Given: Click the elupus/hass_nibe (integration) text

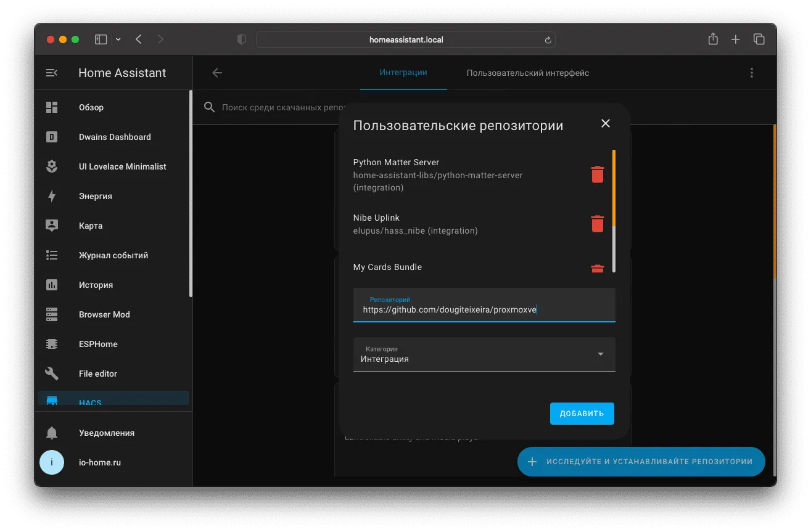Looking at the screenshot, I should (x=415, y=231).
